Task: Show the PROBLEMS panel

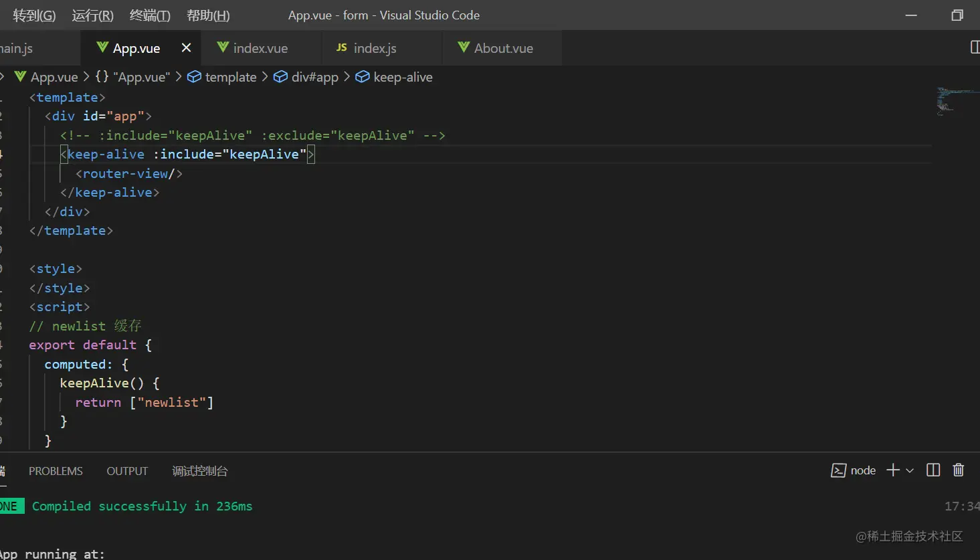Action: click(x=56, y=471)
